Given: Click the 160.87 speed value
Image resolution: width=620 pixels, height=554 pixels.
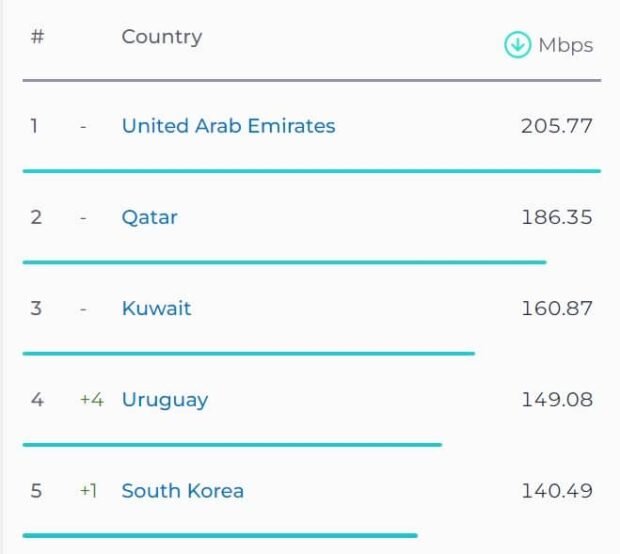Looking at the screenshot, I should [556, 308].
